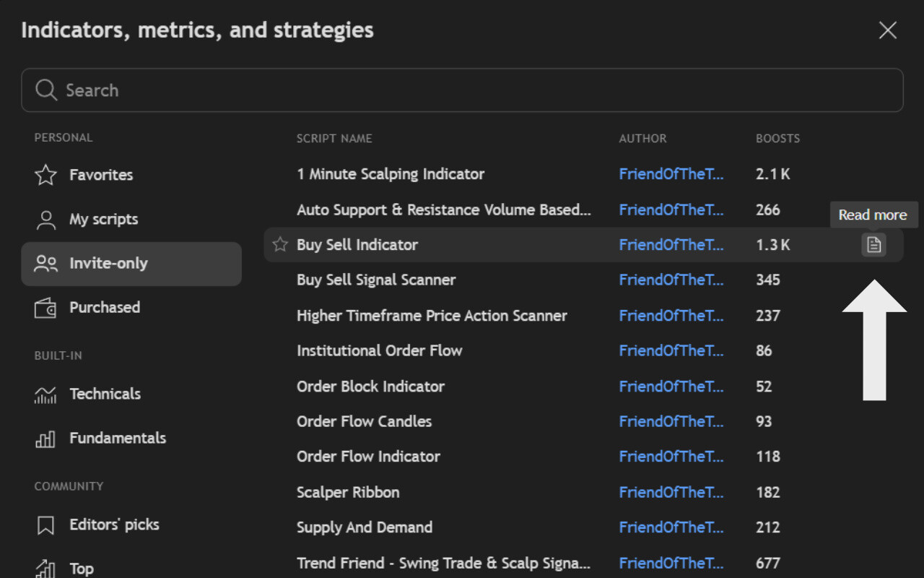Click the Fundamentals bar chart icon
This screenshot has width=924, height=578.
(x=45, y=439)
